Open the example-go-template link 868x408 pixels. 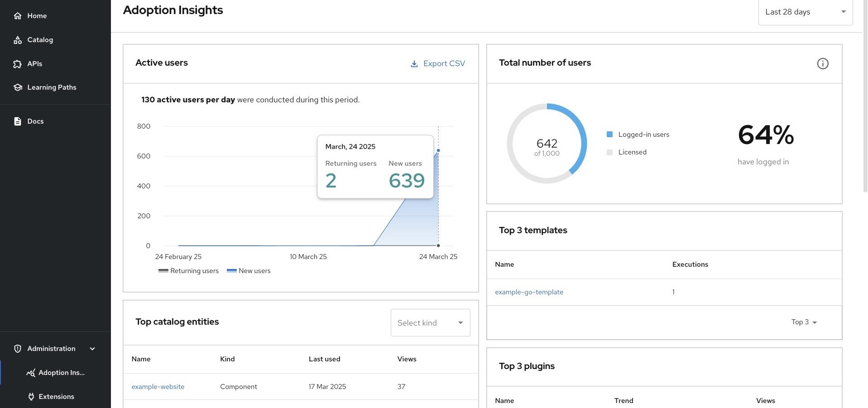click(529, 292)
